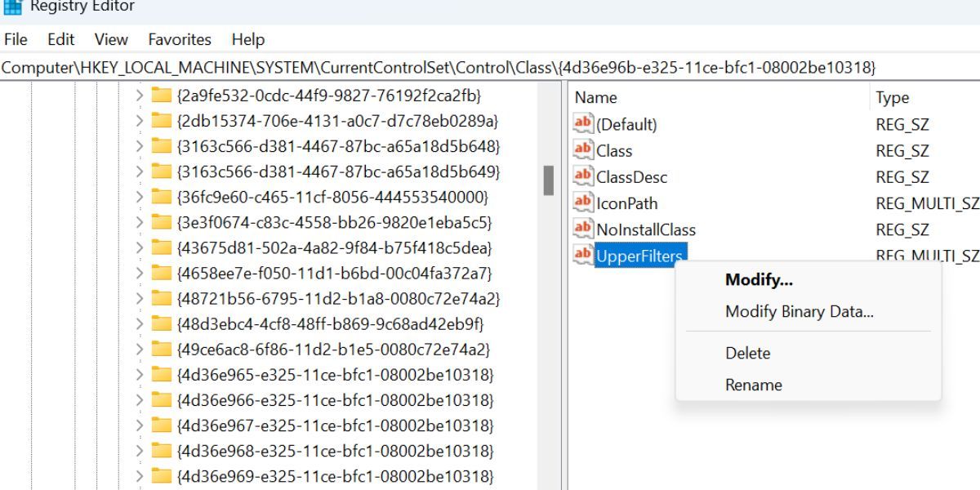Select the ab icon beside ClassDesc

[x=583, y=176]
